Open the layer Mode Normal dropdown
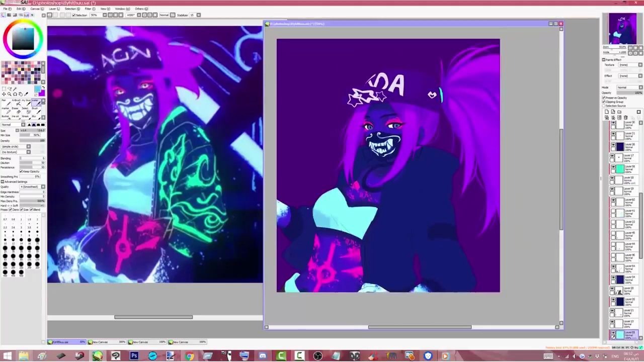 coord(629,87)
